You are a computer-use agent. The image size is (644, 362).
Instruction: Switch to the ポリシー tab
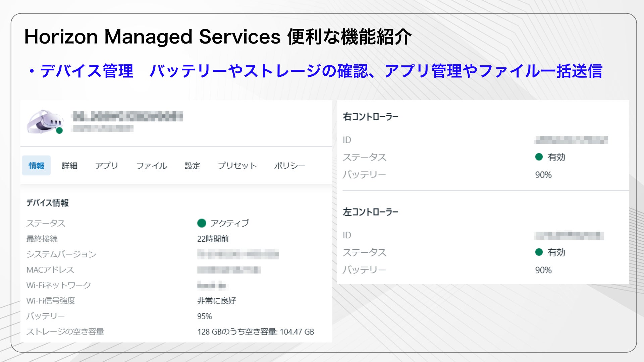[289, 166]
